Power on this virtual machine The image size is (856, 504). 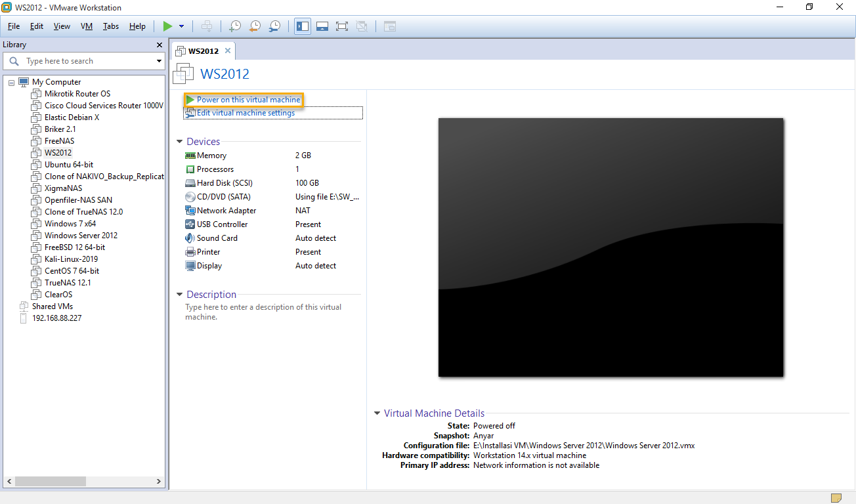[244, 100]
